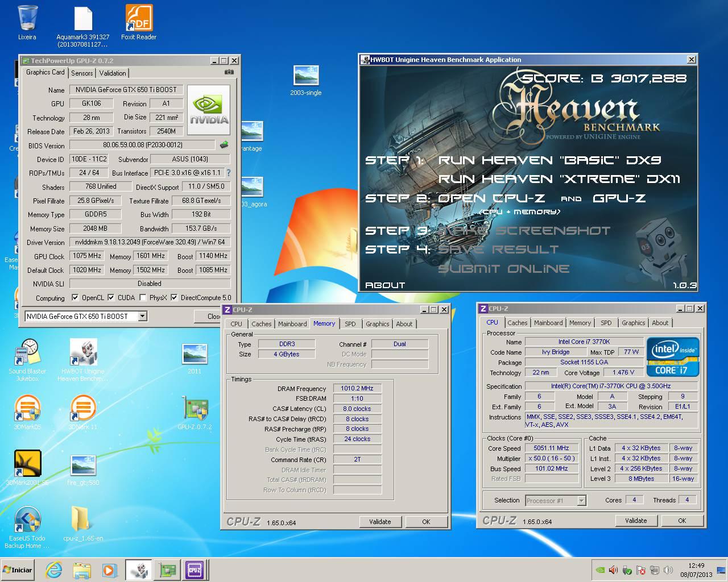Open cpu-z_1.65-en folder
Image resolution: width=728 pixels, height=582 pixels.
pos(83,524)
